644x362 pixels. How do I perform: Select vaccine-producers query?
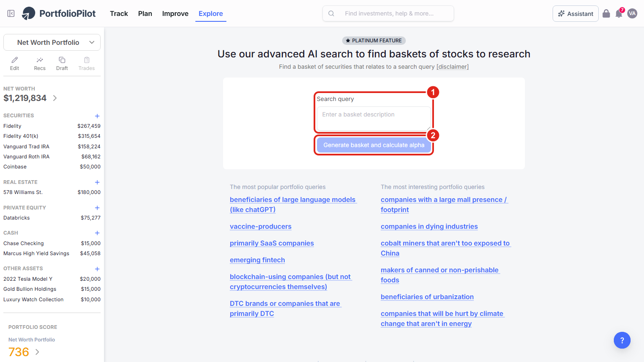pyautogui.click(x=260, y=226)
